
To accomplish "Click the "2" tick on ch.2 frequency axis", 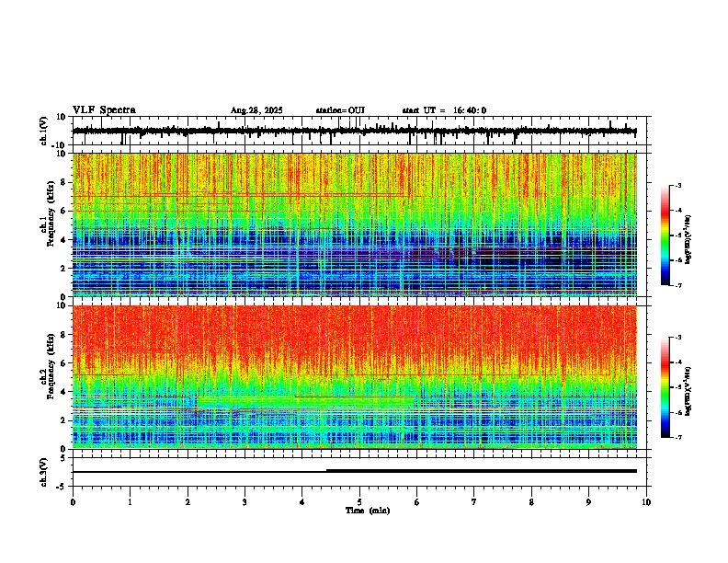I will [64, 420].
